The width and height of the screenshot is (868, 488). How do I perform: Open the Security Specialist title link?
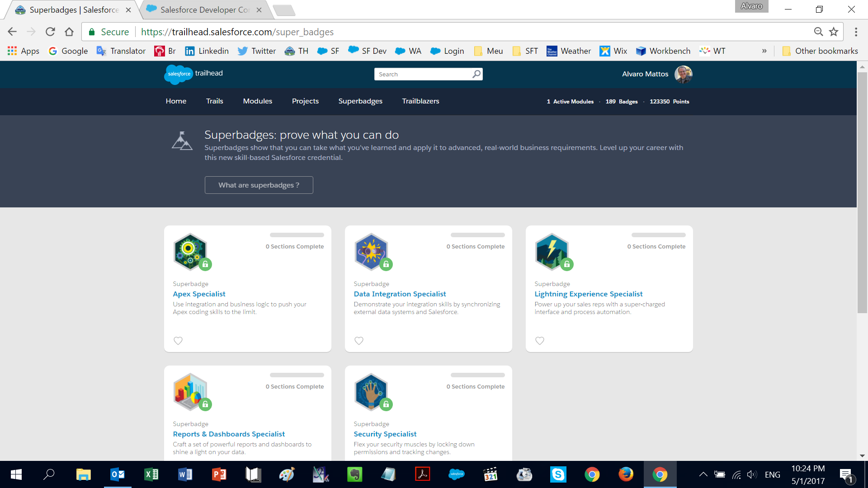pyautogui.click(x=385, y=434)
